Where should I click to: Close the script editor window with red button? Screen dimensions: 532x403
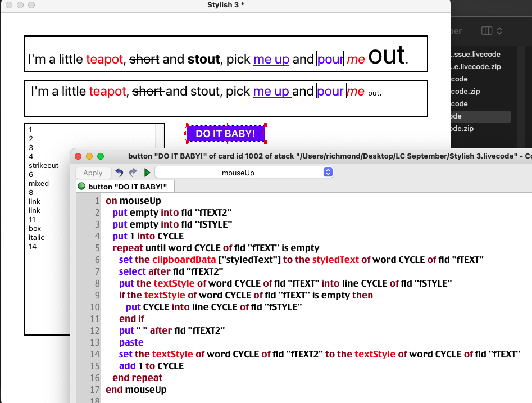coord(79,156)
